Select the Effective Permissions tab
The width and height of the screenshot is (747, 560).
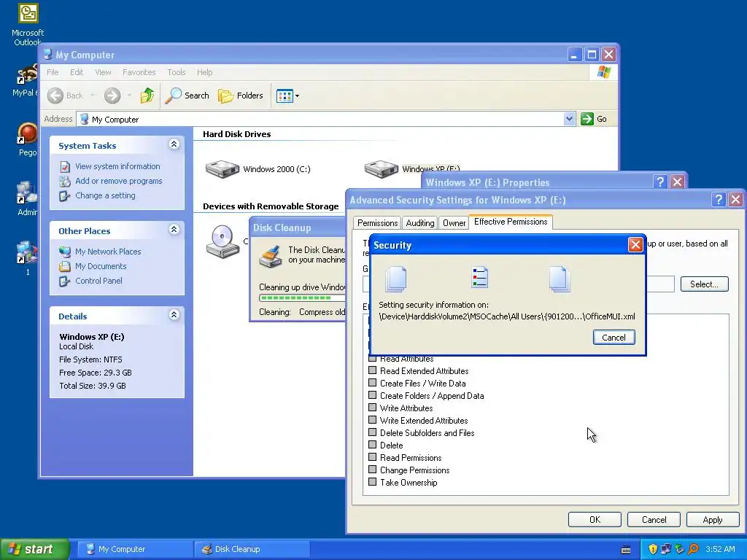coord(510,222)
